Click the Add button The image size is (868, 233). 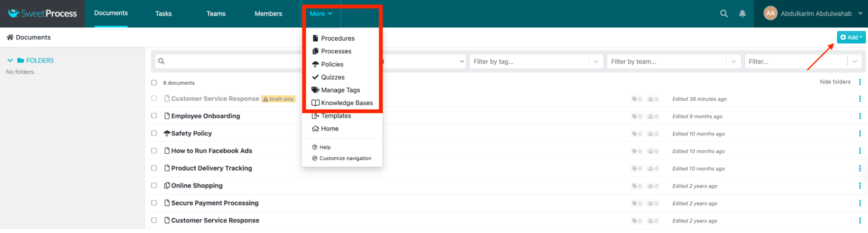pyautogui.click(x=851, y=37)
